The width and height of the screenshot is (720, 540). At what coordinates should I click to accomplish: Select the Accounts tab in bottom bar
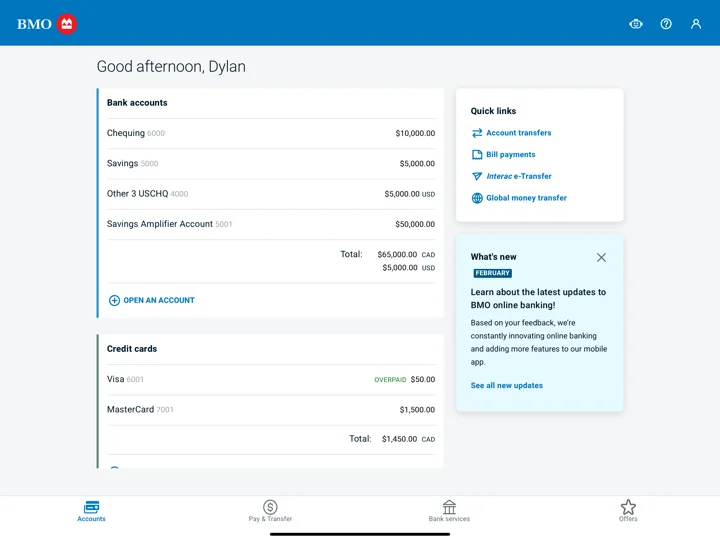click(91, 511)
